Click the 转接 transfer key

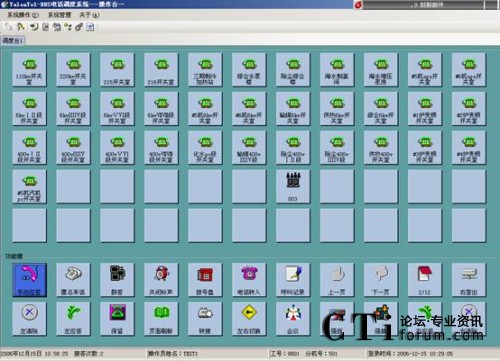click(x=205, y=319)
